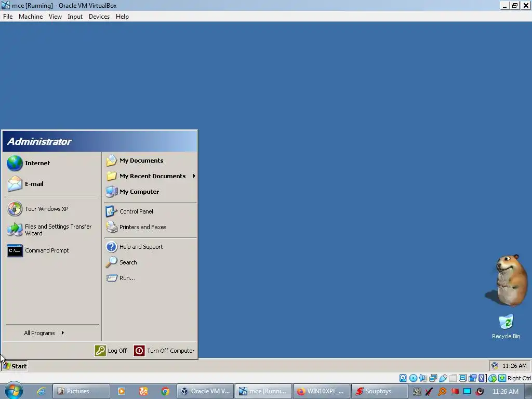The height and width of the screenshot is (399, 532).
Task: Open Control Panel
Action: click(129, 211)
